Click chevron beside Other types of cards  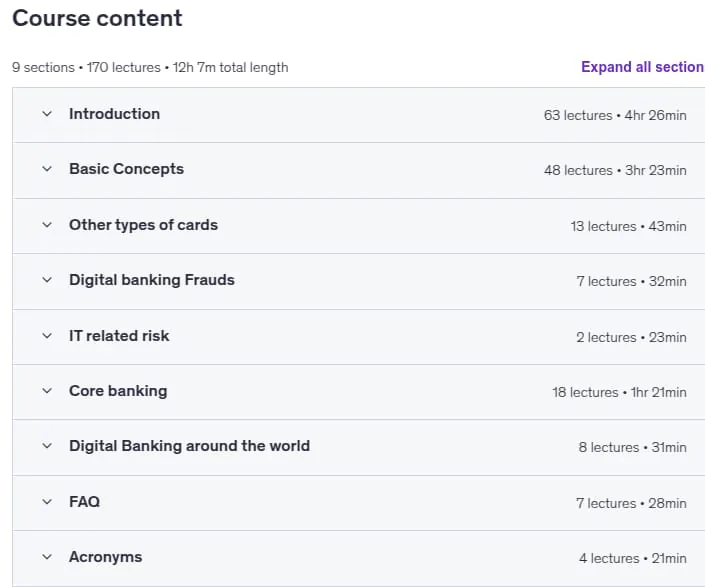click(47, 225)
